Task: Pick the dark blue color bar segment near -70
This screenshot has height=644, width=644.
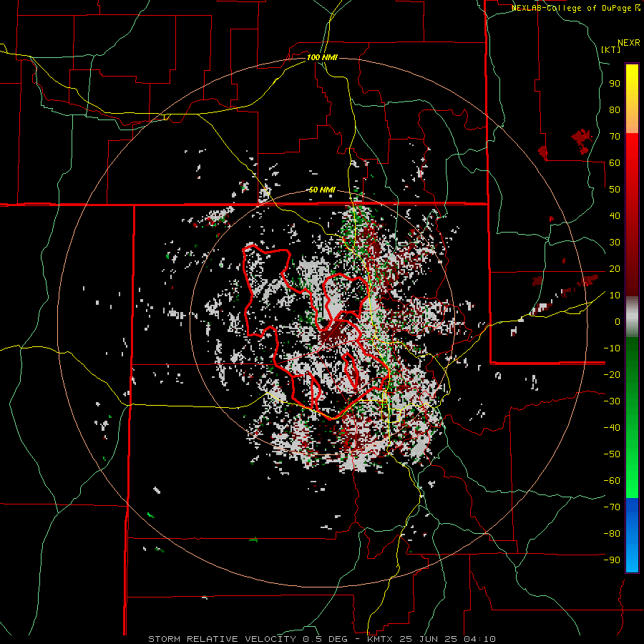Action: 632,507
